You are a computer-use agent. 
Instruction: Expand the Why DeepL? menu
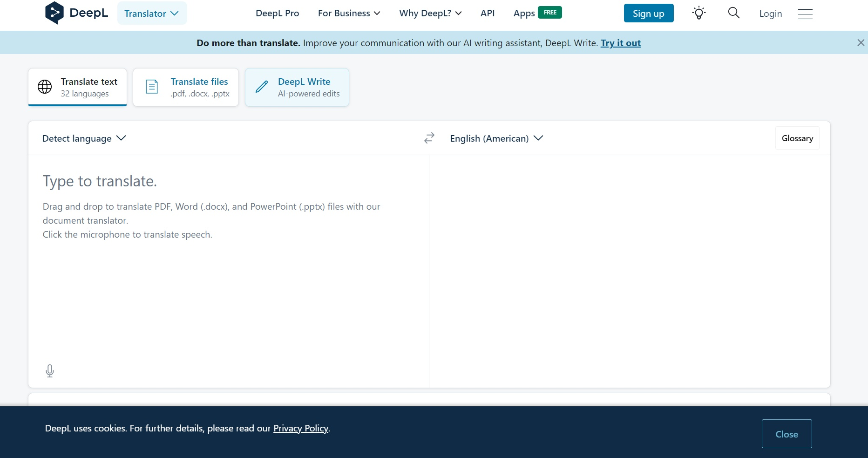pyautogui.click(x=430, y=13)
